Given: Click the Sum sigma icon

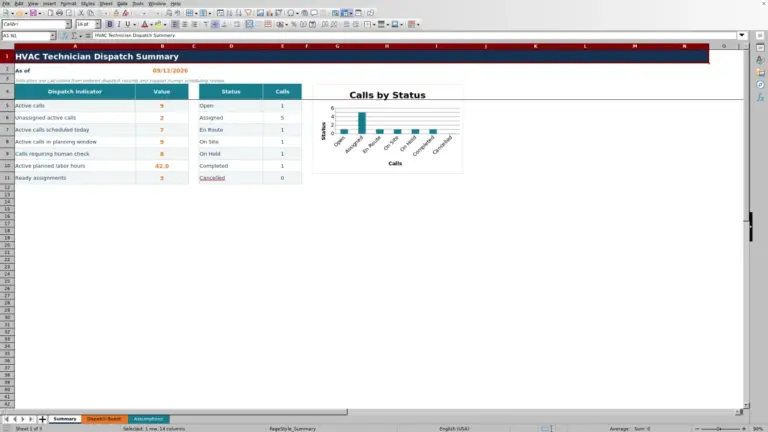Looking at the screenshot, I should 74,36.
